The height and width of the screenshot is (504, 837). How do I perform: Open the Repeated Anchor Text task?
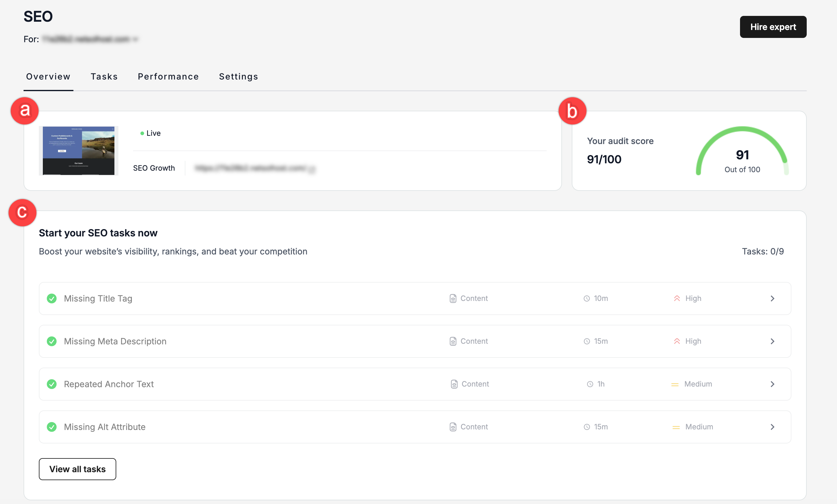pyautogui.click(x=415, y=384)
